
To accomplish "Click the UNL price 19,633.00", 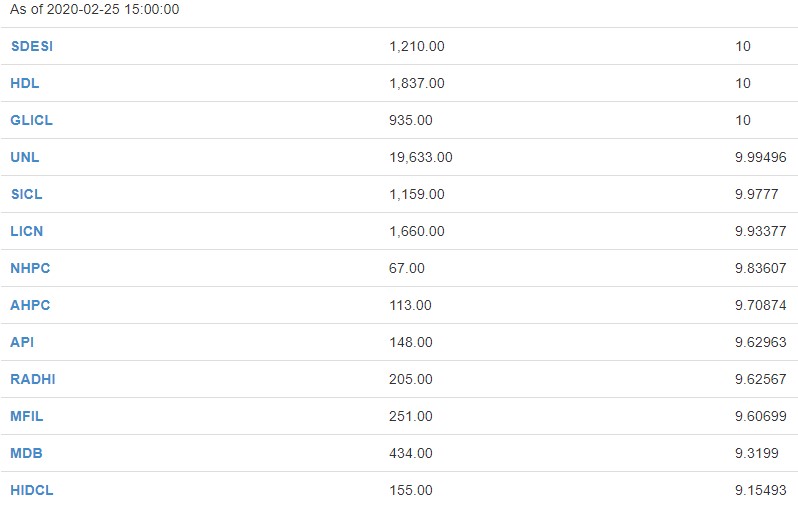I will tap(420, 157).
